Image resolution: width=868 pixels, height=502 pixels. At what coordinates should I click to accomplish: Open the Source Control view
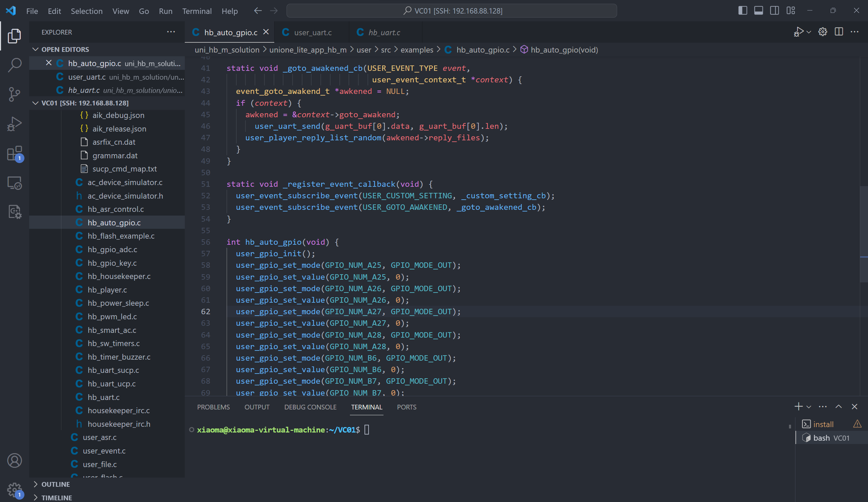14,94
